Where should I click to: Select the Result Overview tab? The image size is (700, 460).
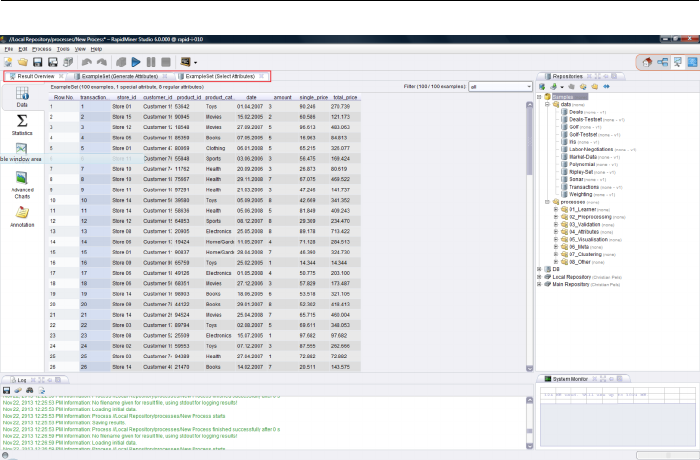click(x=34, y=76)
